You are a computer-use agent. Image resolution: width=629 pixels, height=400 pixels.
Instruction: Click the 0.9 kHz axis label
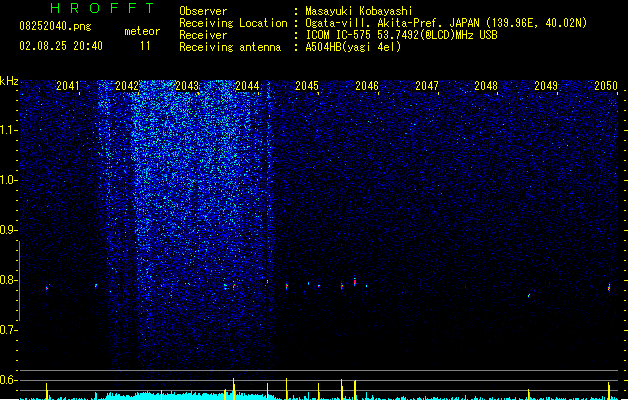point(8,230)
